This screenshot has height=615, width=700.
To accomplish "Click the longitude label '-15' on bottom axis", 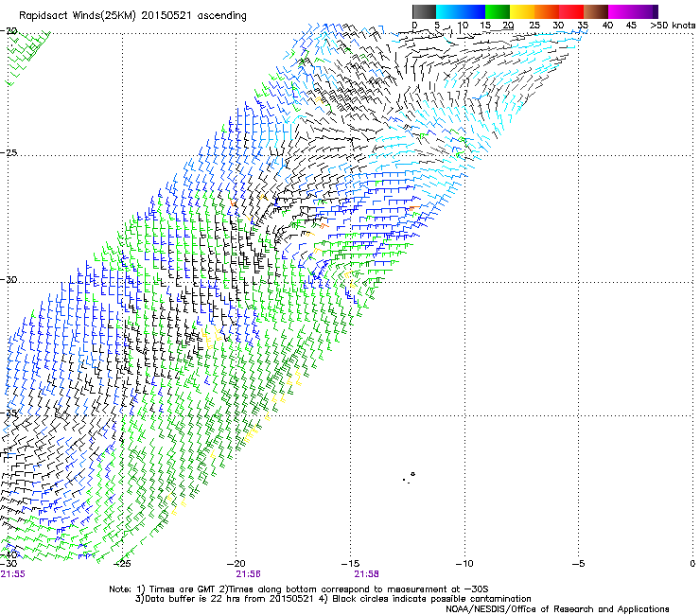I will [350, 564].
